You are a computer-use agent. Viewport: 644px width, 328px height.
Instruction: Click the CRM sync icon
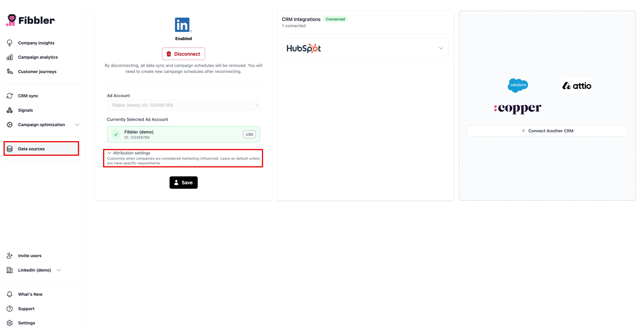tap(10, 96)
